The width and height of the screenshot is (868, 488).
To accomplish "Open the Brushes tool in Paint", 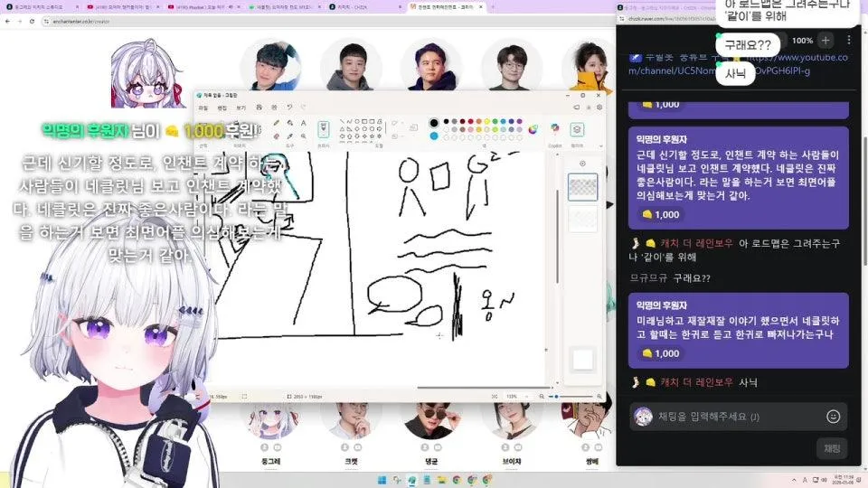I will point(324,129).
